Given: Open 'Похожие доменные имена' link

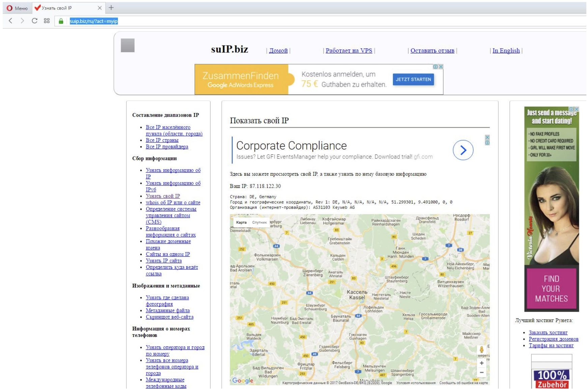Looking at the screenshot, I should tap(168, 245).
